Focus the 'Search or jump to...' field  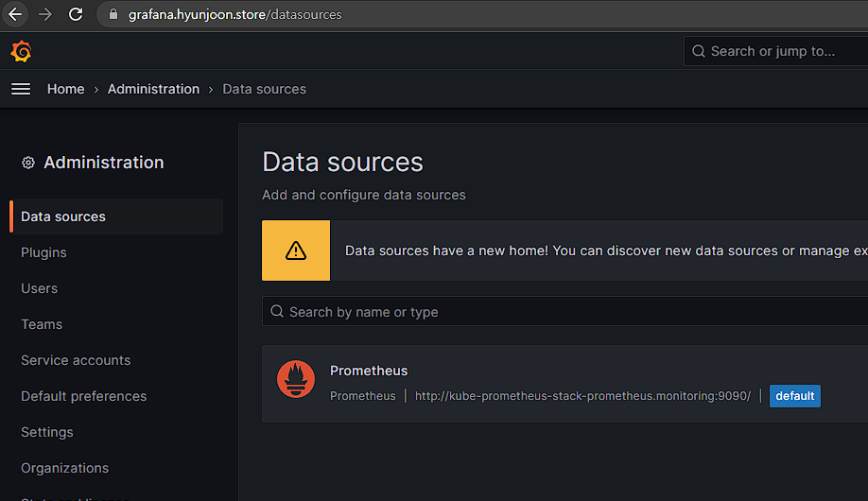[x=776, y=51]
